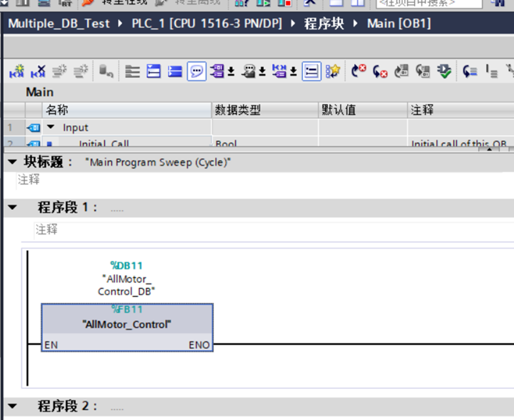Click Multiple_DB_Test in the breadcrumb path

[59, 24]
